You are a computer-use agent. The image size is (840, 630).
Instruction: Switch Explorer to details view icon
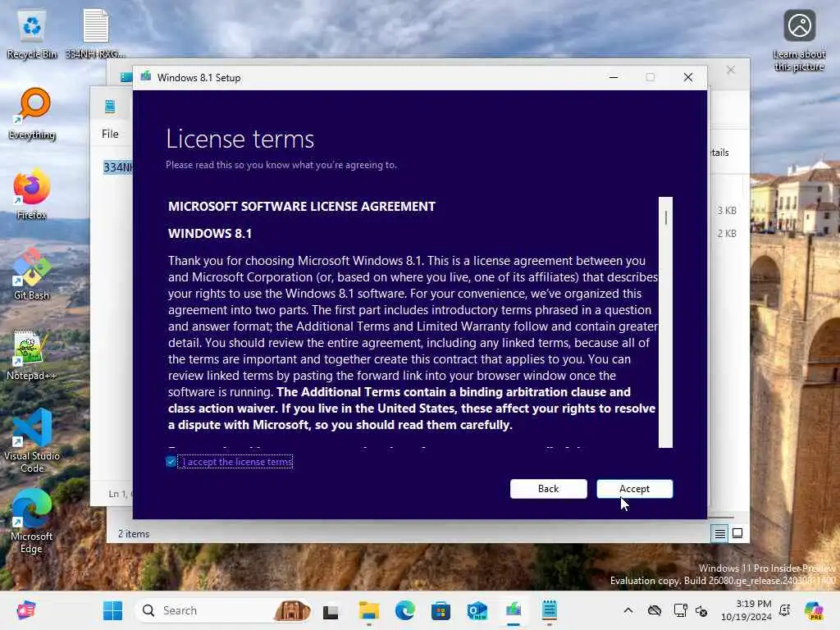pos(719,533)
